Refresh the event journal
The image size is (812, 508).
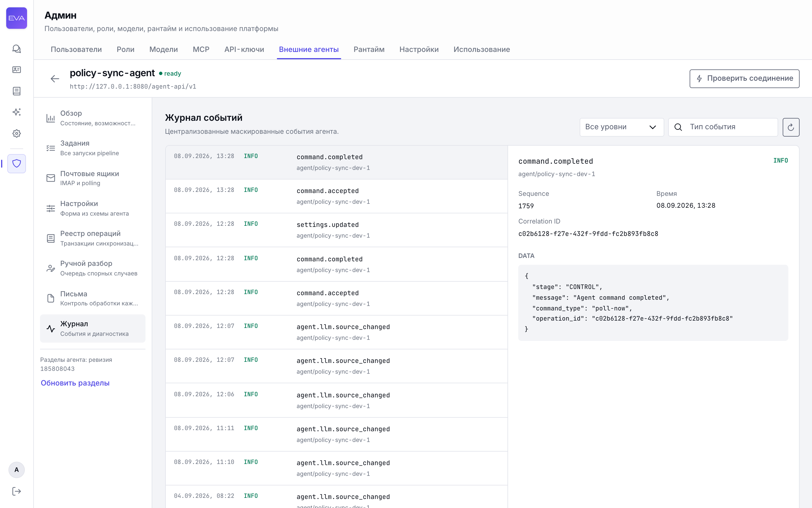(791, 127)
